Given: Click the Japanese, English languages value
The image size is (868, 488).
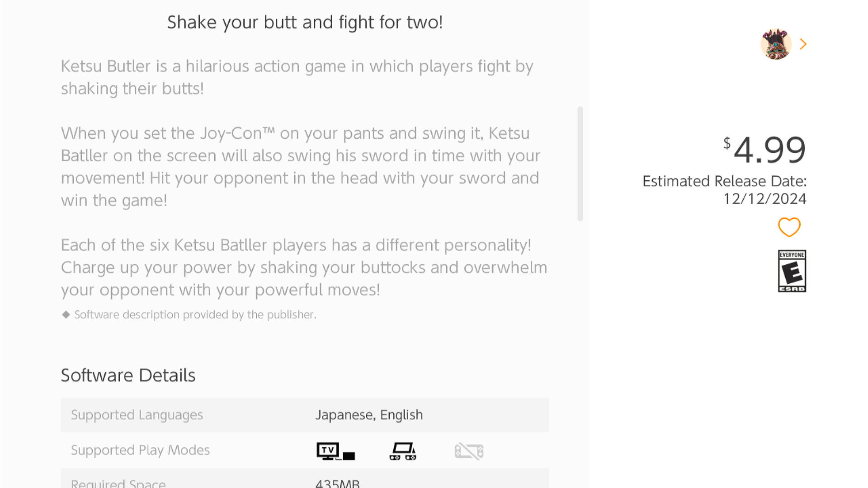Looking at the screenshot, I should point(369,415).
